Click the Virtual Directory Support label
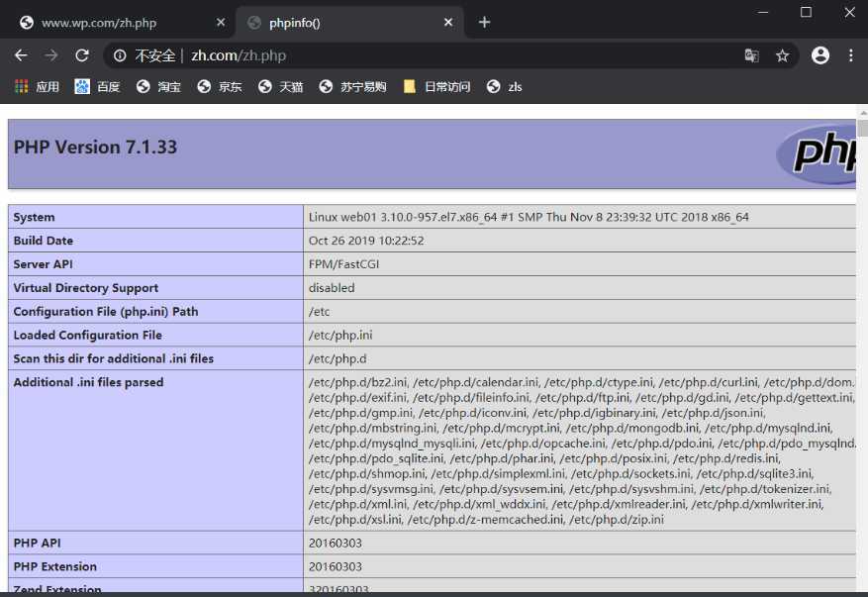This screenshot has width=868, height=597. click(86, 288)
